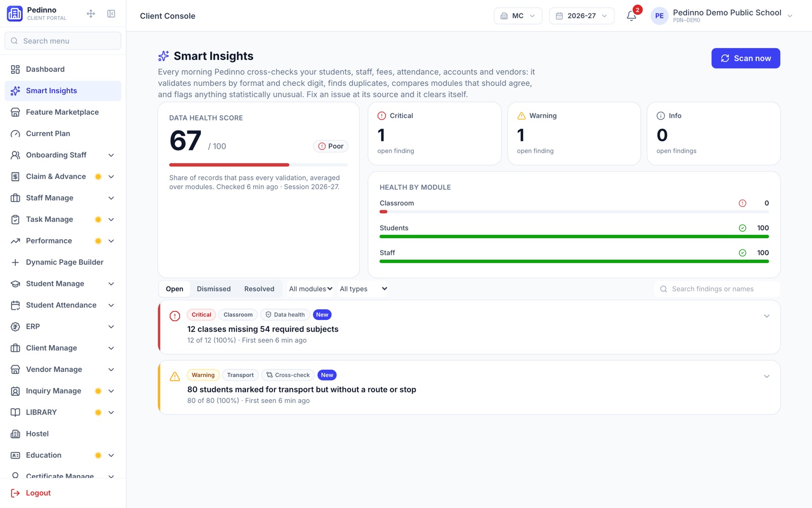This screenshot has height=508, width=812.
Task: Switch to the Open findings tab
Action: click(x=175, y=289)
